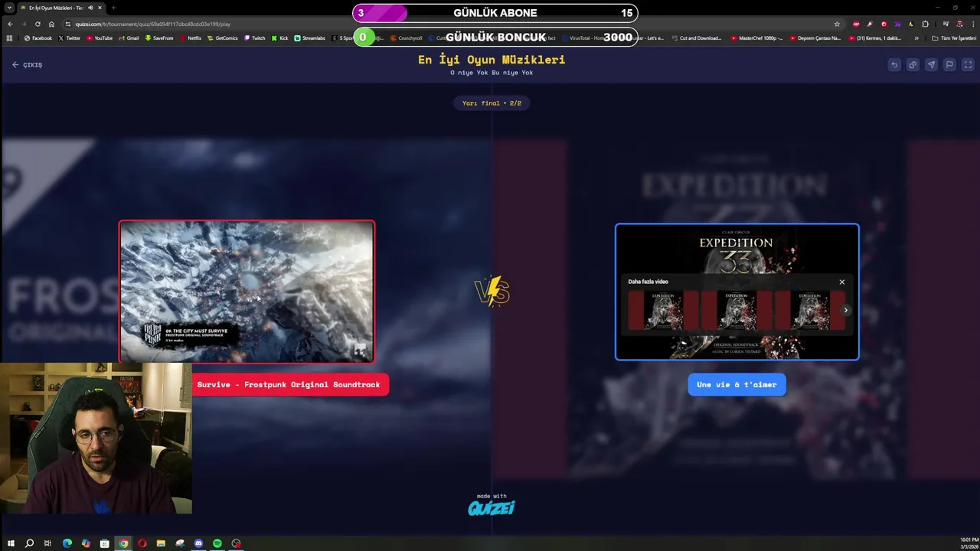Click the Quizei logo at the bottom
Image resolution: width=980 pixels, height=551 pixels.
[492, 507]
